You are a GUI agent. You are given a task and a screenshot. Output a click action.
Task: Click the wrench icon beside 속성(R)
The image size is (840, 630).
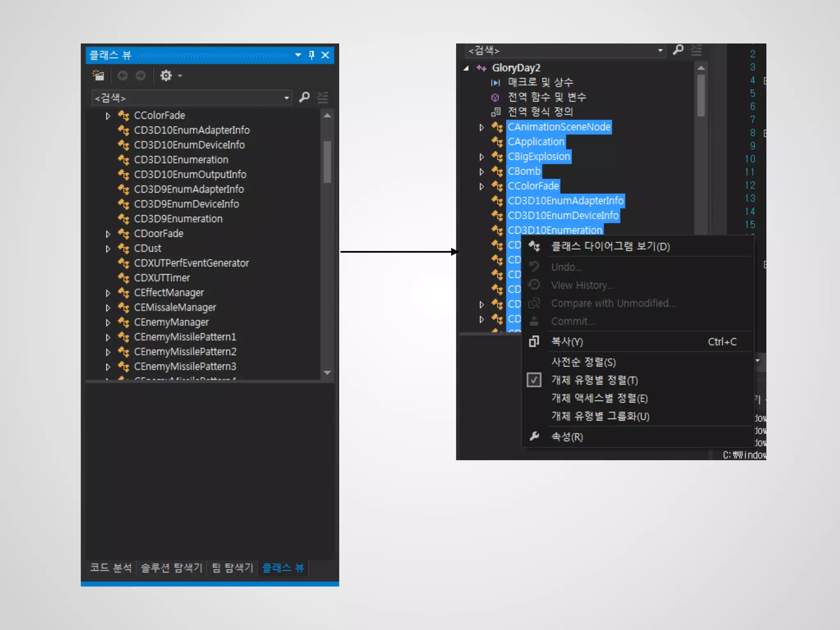(x=534, y=436)
